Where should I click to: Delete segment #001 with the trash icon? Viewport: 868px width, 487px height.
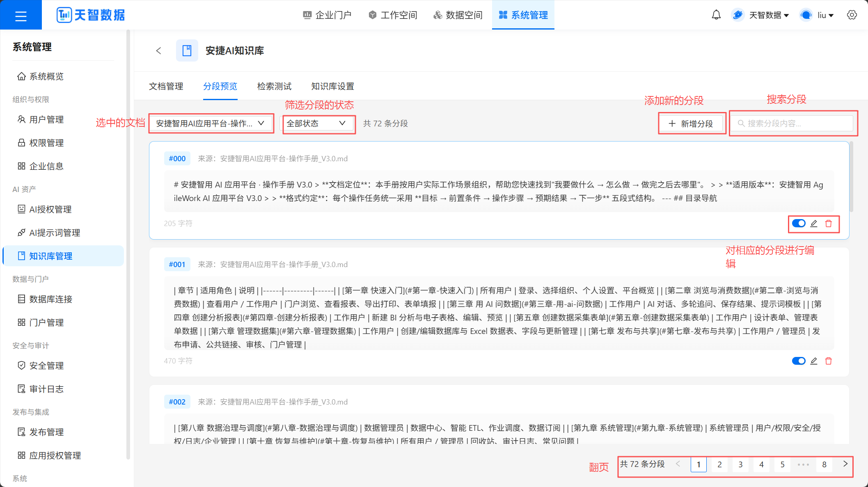[829, 361]
